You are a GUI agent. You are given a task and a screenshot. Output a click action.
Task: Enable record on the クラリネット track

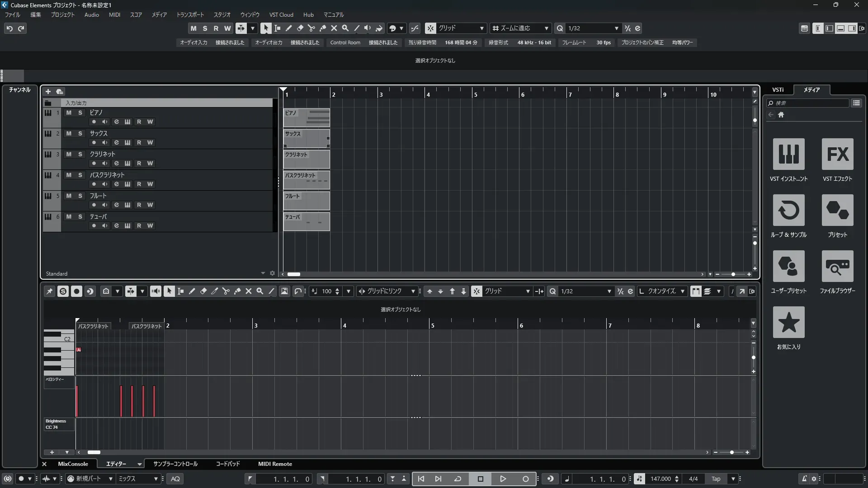(x=94, y=163)
